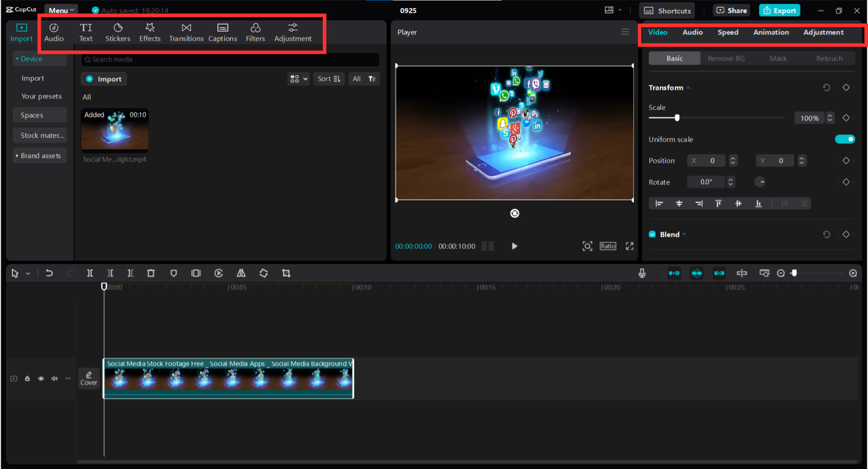The image size is (868, 469).
Task: Mute the video track audio
Action: click(54, 379)
